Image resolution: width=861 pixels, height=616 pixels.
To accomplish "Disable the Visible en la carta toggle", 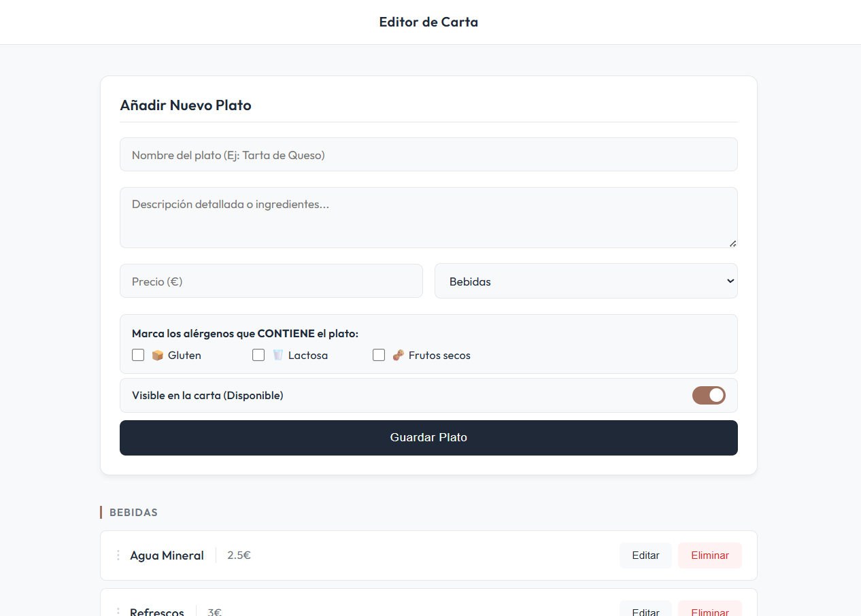I will [709, 395].
